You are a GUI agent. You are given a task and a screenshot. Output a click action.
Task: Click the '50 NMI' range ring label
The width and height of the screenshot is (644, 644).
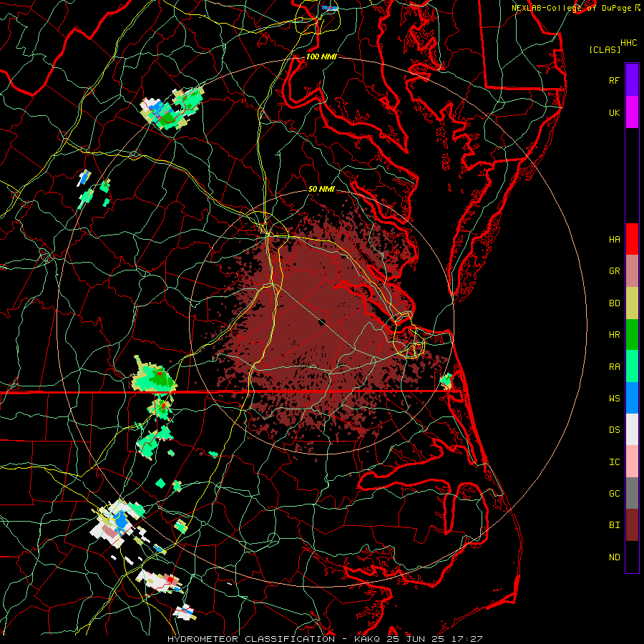point(321,190)
